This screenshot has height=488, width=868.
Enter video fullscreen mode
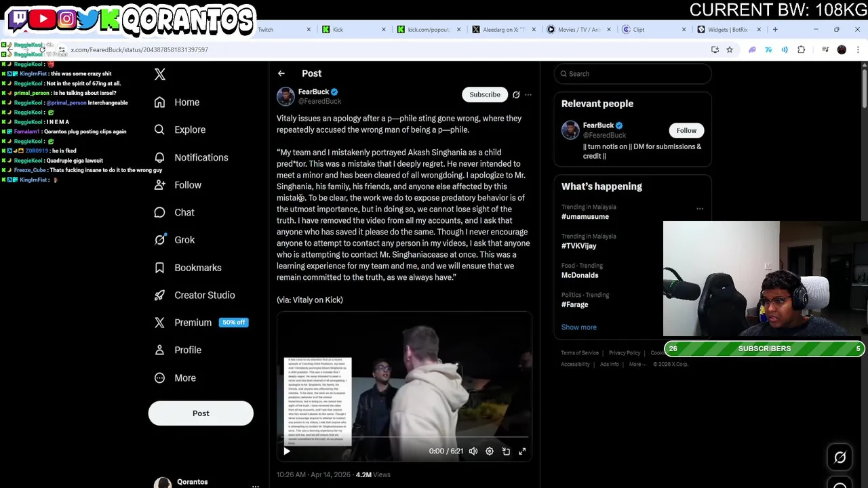[x=522, y=451]
